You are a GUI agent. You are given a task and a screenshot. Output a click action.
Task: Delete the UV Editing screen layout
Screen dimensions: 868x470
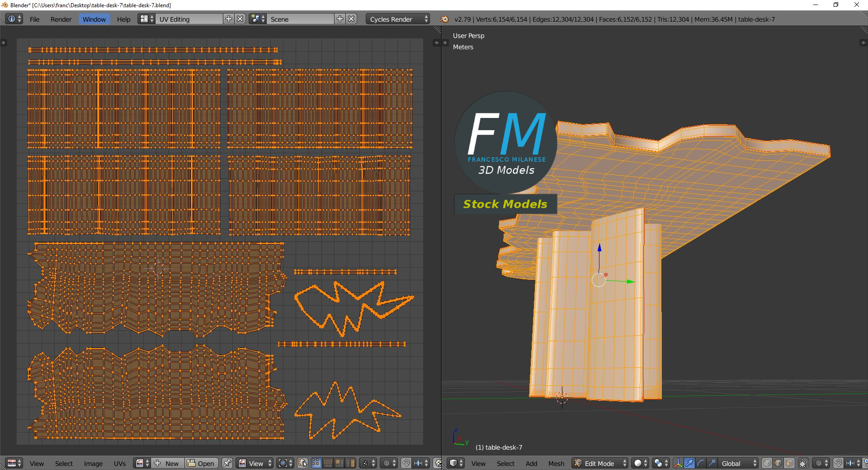(241, 19)
